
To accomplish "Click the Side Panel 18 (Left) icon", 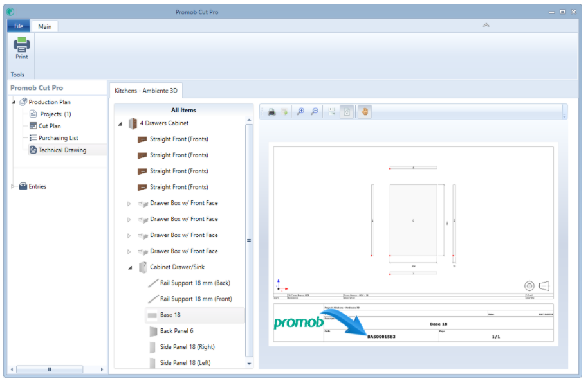I will click(152, 363).
